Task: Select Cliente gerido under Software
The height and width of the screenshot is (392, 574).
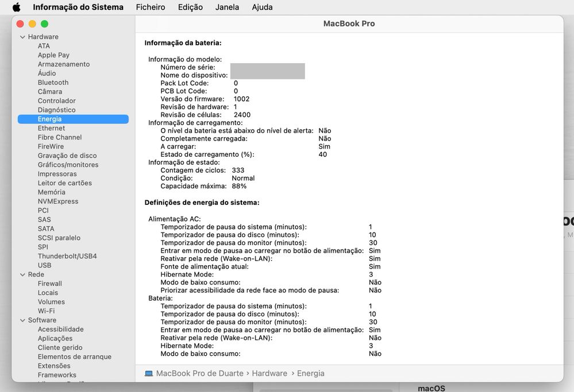Action: tap(60, 347)
